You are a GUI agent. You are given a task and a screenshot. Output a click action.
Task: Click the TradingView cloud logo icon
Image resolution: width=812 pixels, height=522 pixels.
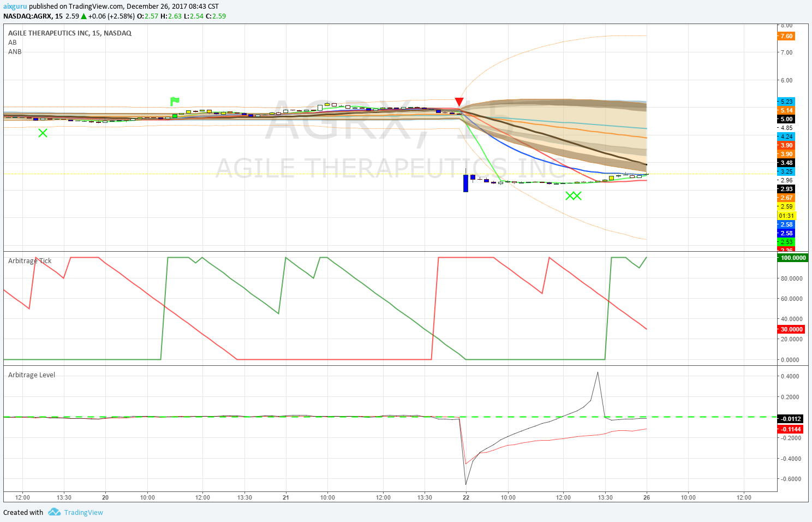point(54,512)
